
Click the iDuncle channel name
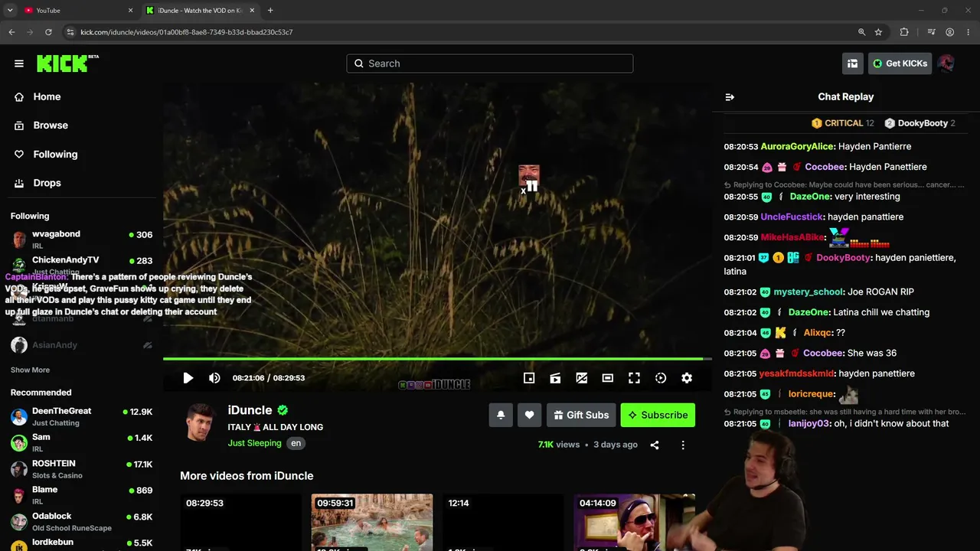tap(250, 410)
